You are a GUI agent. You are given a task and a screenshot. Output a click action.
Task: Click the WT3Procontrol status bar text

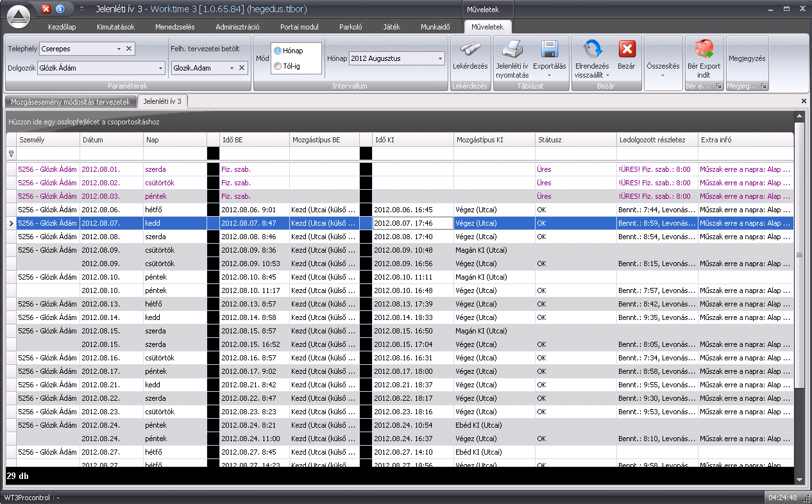point(27,498)
